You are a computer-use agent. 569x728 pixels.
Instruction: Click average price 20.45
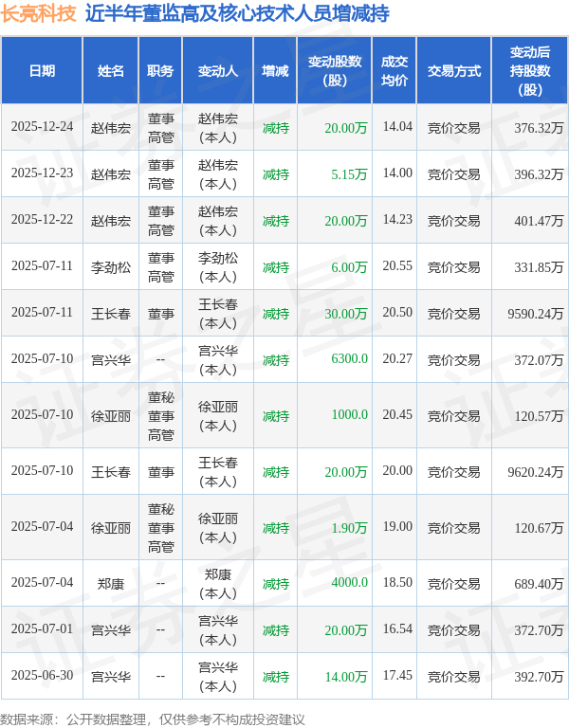click(397, 414)
